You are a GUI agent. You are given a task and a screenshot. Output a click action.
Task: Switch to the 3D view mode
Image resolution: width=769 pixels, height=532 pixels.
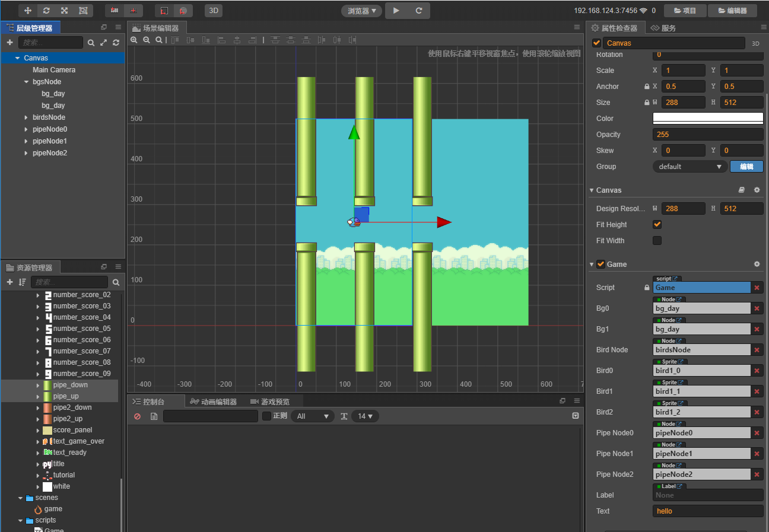coord(214,11)
